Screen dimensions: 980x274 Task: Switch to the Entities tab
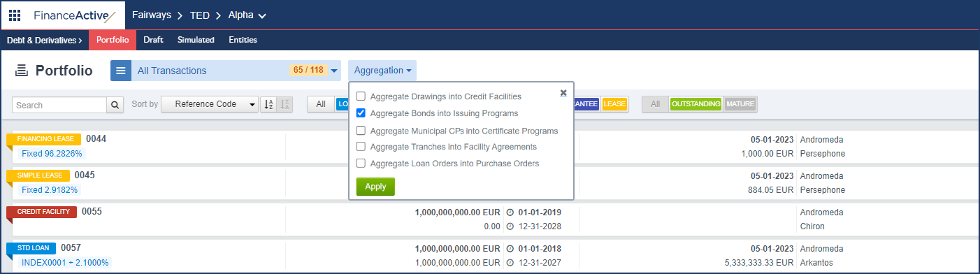tap(243, 41)
